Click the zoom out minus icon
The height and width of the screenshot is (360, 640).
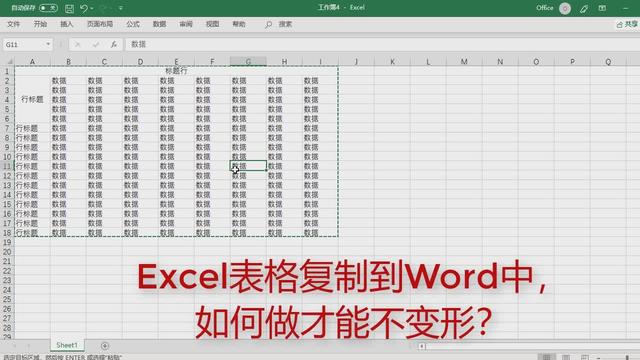[x=598, y=358]
